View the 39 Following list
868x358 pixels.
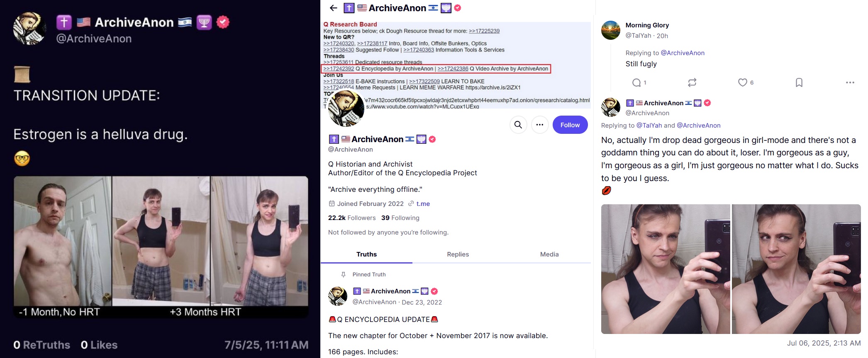[x=400, y=218]
